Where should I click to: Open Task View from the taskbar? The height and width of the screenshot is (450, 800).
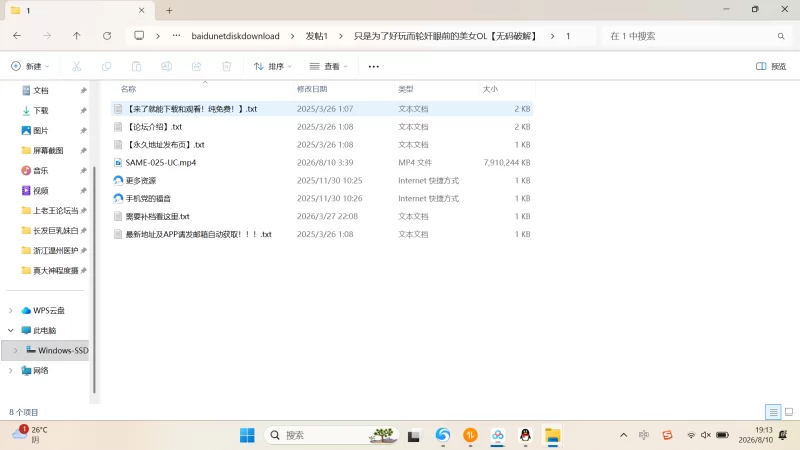(413, 436)
